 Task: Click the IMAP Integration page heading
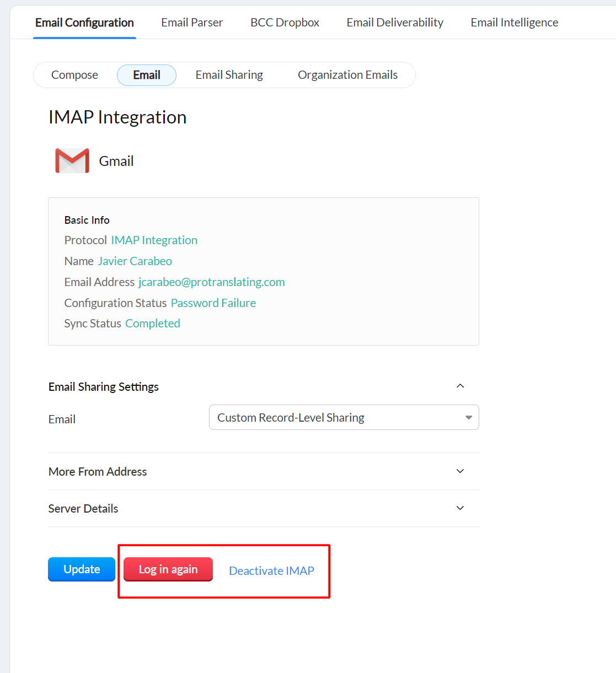coord(117,117)
